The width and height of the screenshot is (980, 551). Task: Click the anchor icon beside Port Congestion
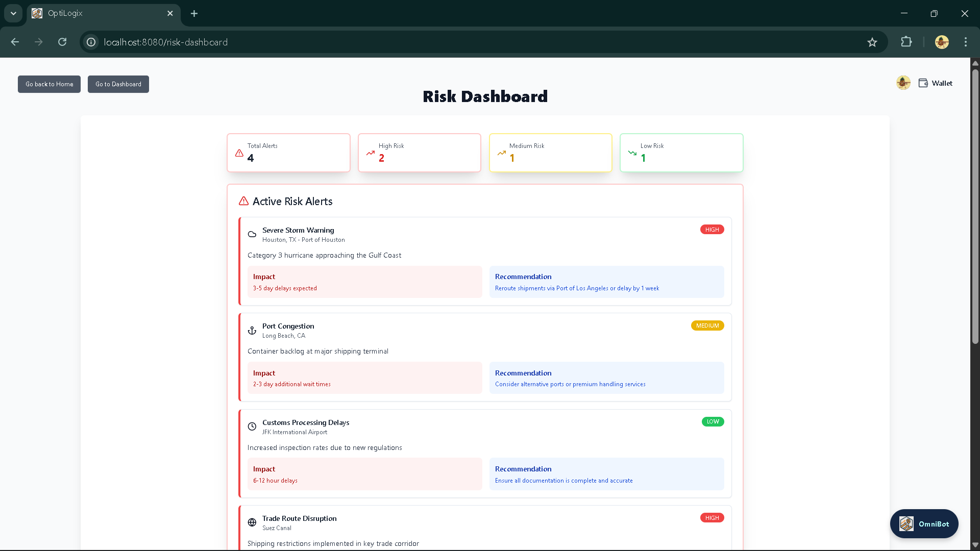pos(252,331)
